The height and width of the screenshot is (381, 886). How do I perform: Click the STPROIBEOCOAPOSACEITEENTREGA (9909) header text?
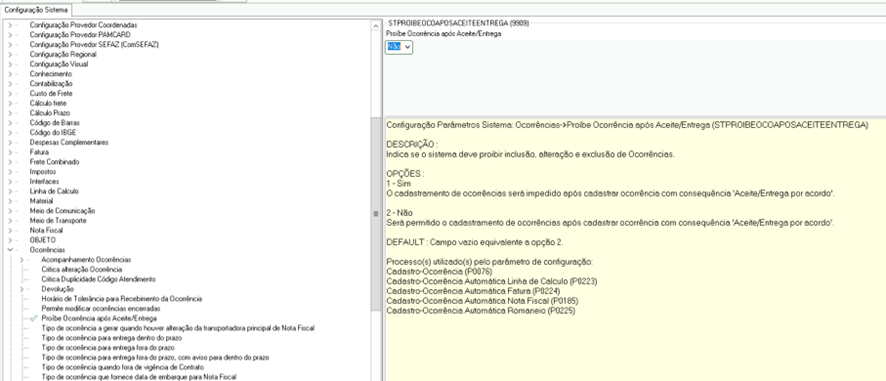click(x=459, y=24)
